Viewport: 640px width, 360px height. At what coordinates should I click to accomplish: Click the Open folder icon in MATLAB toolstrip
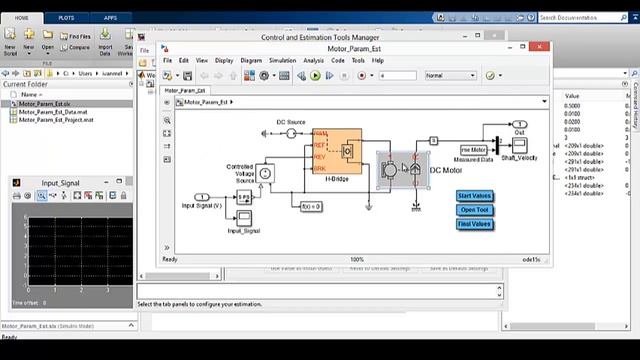pyautogui.click(x=48, y=42)
